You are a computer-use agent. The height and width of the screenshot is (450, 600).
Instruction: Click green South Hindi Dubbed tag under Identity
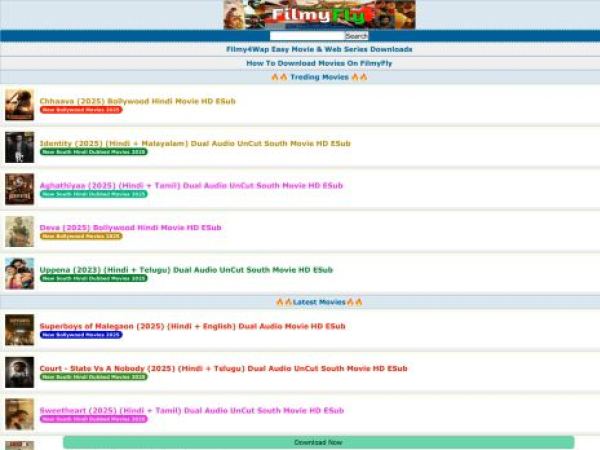[x=94, y=152]
